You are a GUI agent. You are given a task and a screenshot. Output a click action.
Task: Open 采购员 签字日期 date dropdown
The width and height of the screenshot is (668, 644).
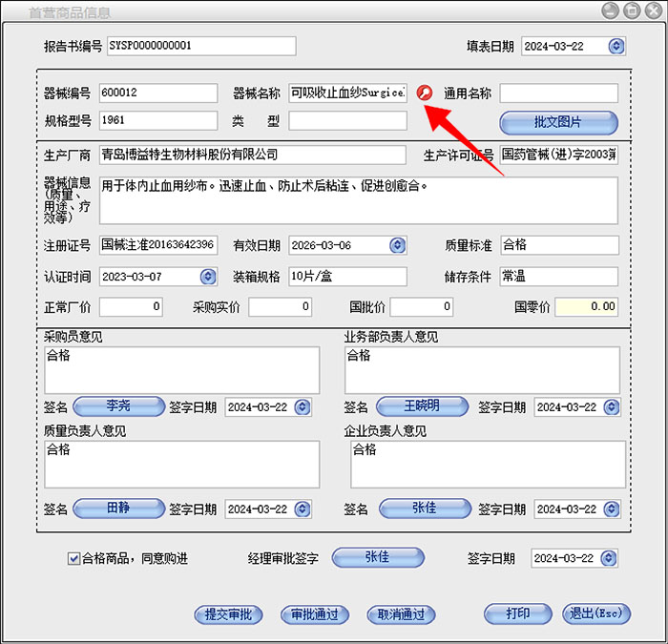pos(303,407)
